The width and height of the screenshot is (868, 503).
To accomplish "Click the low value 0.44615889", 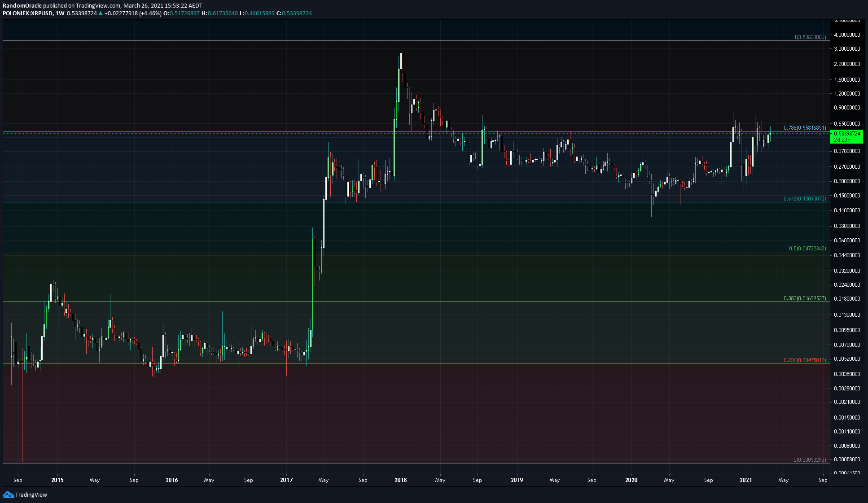I will [259, 13].
